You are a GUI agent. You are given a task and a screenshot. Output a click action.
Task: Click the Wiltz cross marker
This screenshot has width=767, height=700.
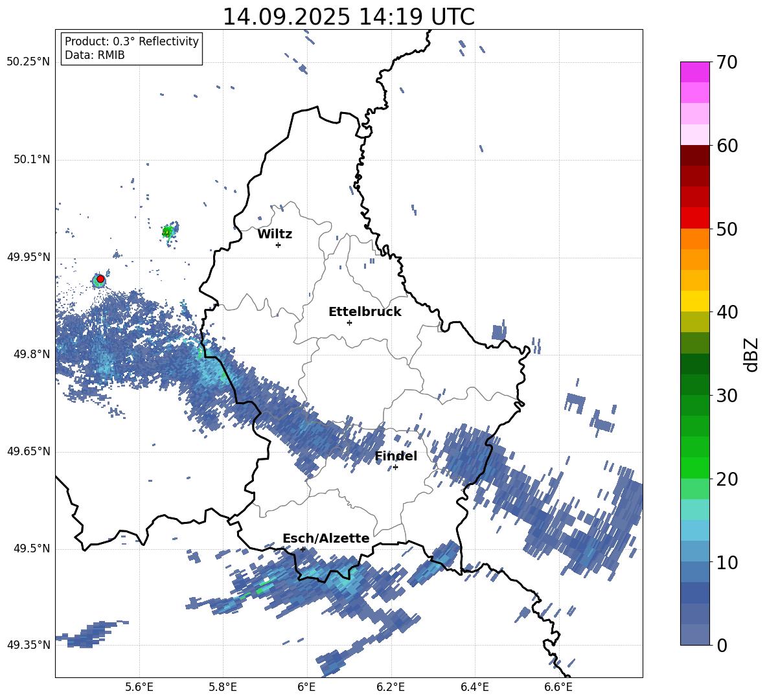279,245
